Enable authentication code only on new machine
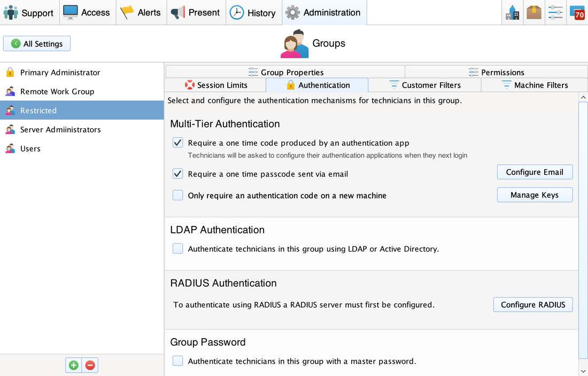 [178, 195]
